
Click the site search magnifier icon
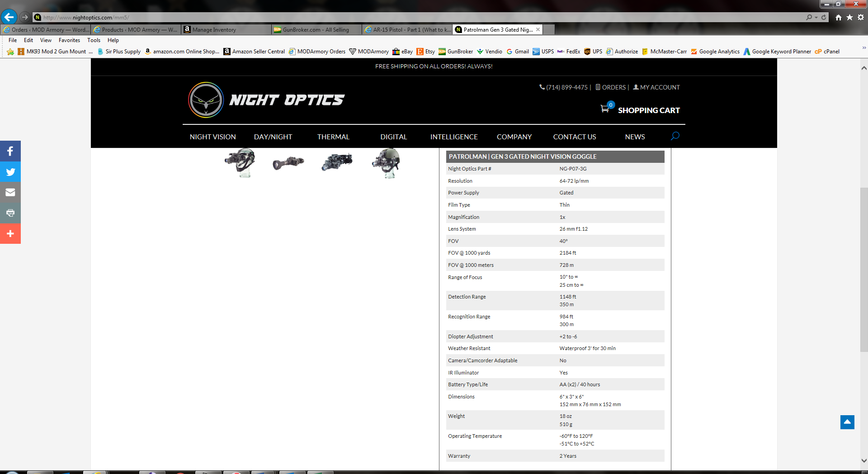click(675, 136)
